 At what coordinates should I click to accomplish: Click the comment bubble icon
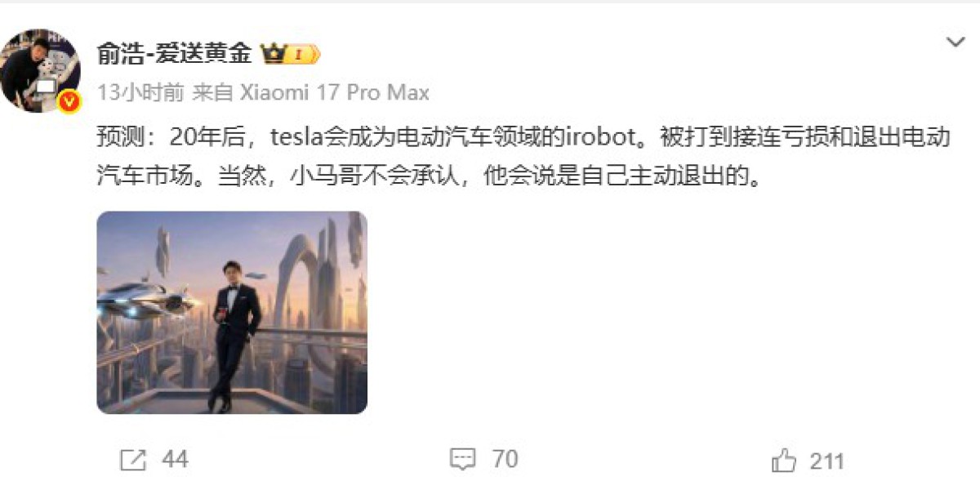[x=463, y=460]
